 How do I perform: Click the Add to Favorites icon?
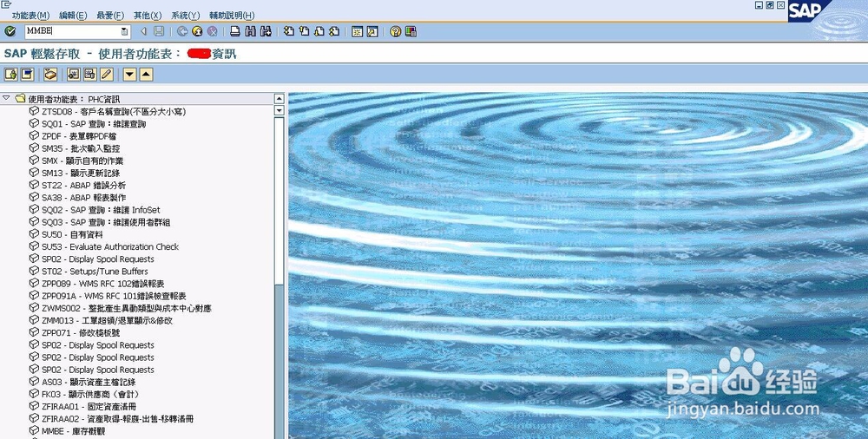point(74,75)
